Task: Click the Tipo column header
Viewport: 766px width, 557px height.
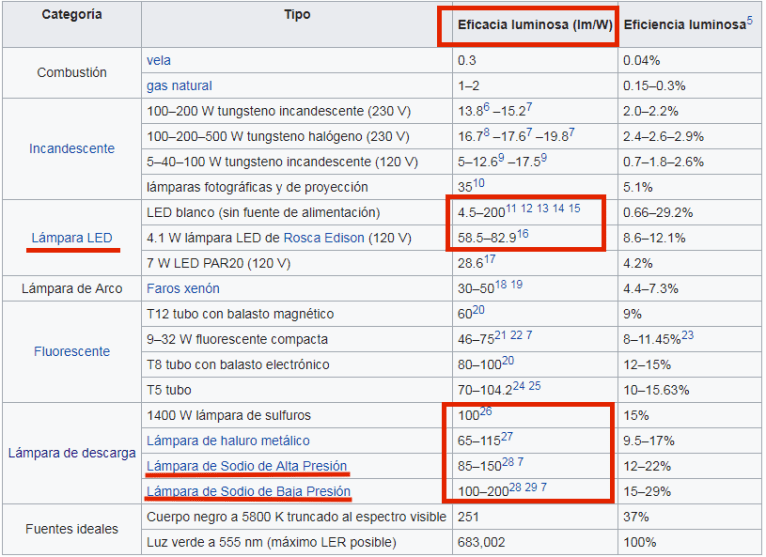Action: click(297, 15)
